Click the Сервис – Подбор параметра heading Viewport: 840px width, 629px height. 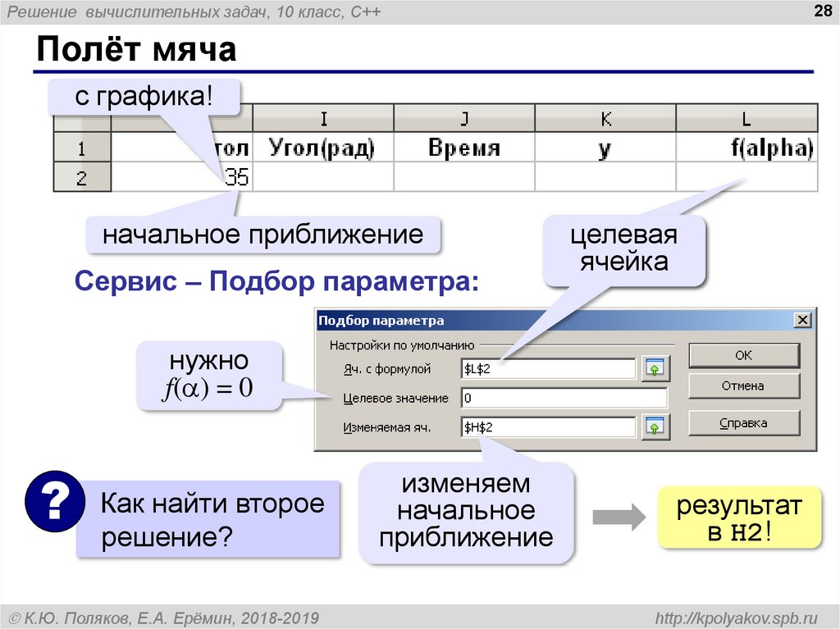point(276,280)
